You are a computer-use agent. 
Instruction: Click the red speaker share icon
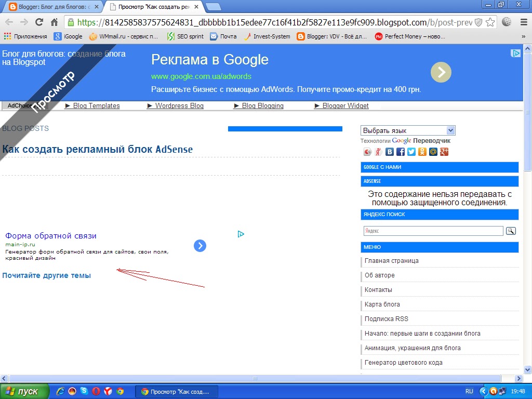[x=367, y=152]
